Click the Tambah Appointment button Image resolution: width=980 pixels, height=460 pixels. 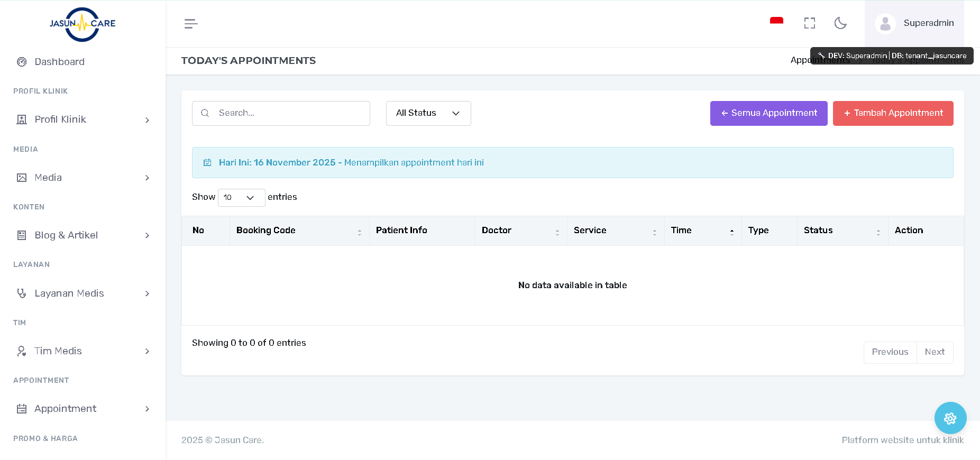(x=893, y=113)
